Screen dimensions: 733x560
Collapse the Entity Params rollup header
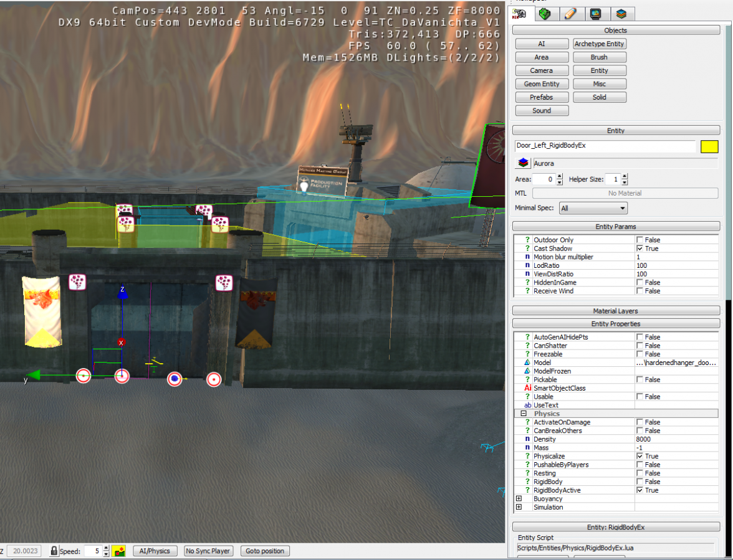click(x=616, y=227)
